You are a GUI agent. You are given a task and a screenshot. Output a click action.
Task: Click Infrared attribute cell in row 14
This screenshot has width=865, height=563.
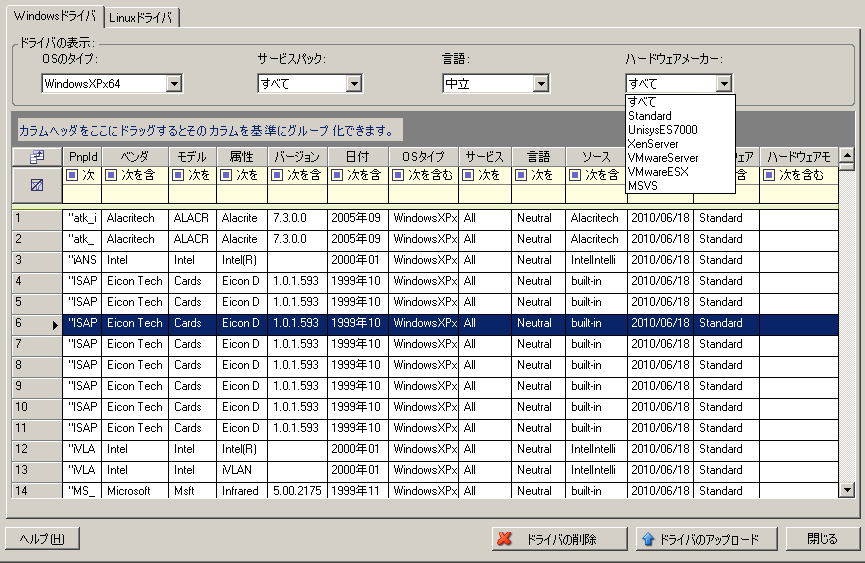242,491
